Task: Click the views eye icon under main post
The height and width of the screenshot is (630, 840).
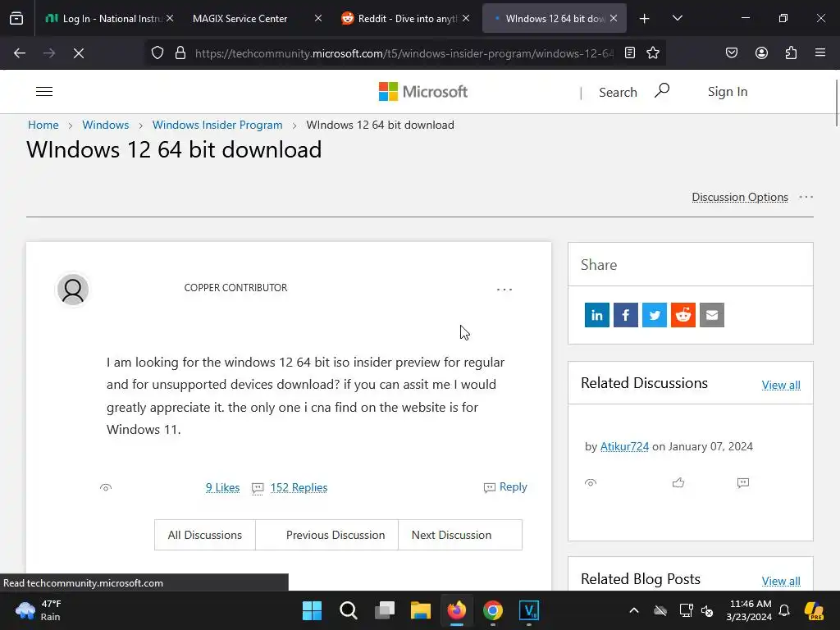Action: pyautogui.click(x=106, y=487)
